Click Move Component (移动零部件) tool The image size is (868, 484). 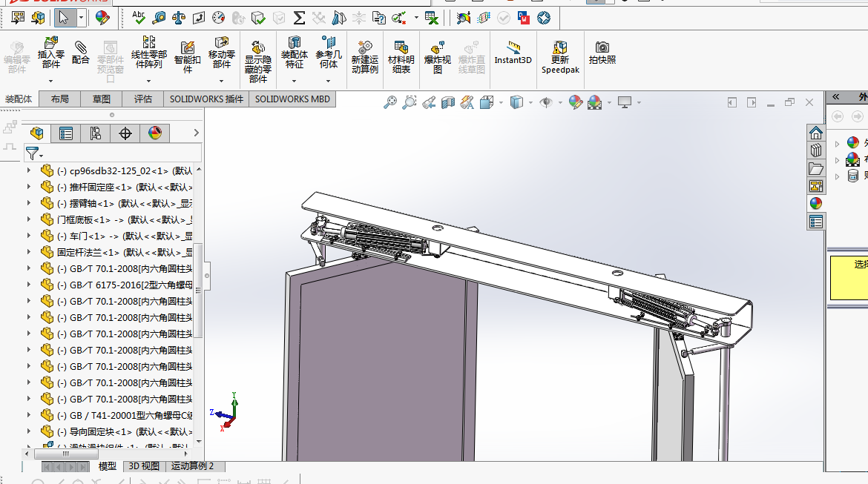pos(221,52)
